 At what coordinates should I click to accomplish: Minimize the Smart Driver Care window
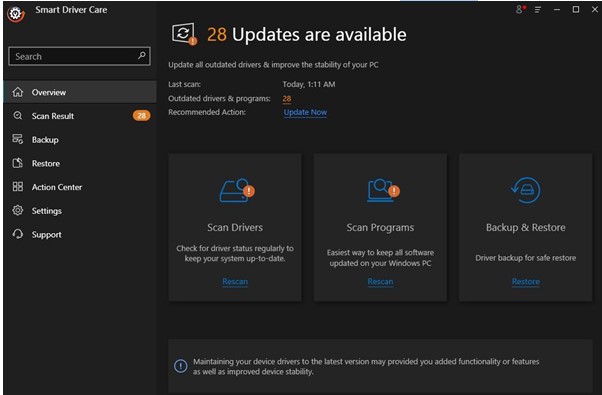[557, 10]
